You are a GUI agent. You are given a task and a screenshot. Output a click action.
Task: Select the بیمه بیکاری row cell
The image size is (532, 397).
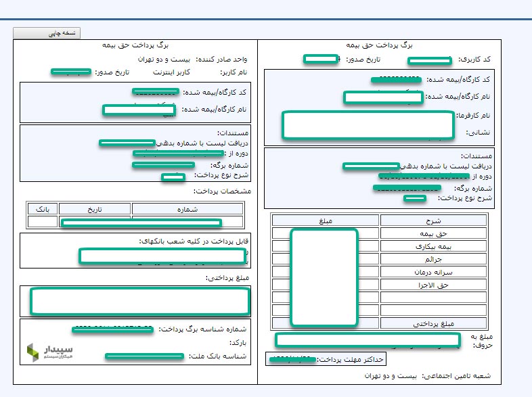[433, 246]
